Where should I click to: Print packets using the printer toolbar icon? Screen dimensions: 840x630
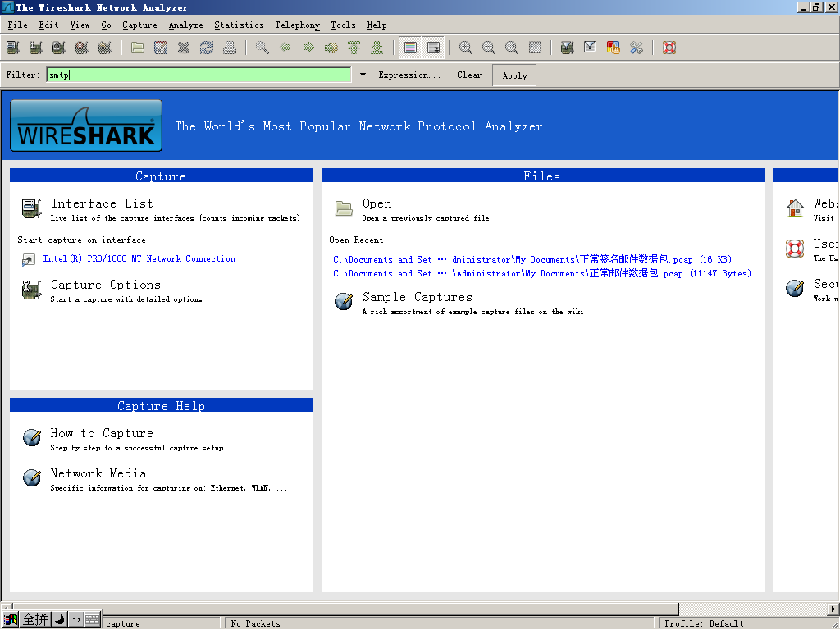click(x=230, y=48)
